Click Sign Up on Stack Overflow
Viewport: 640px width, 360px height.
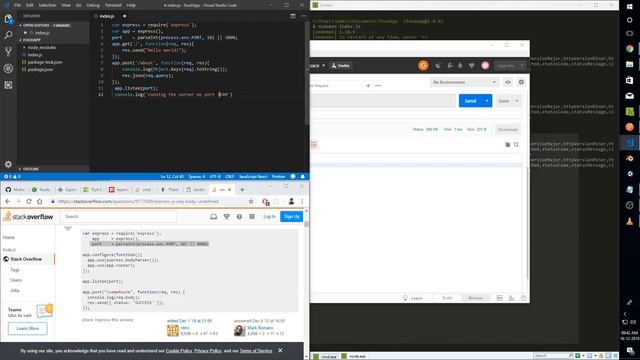click(x=291, y=216)
